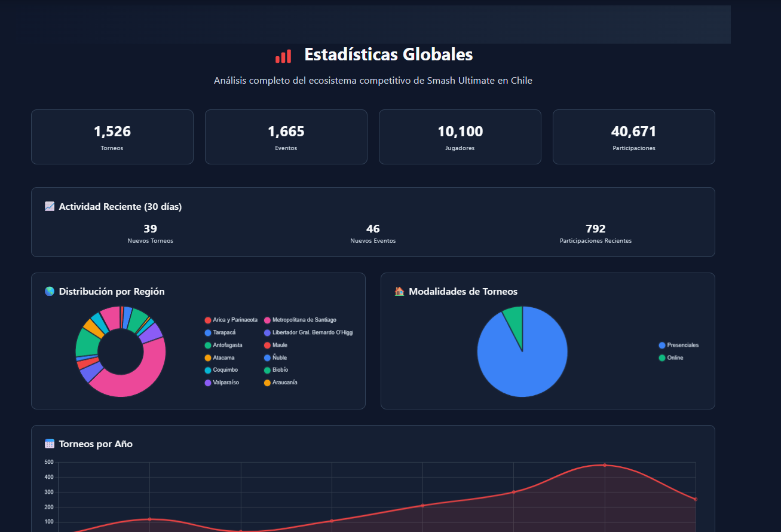Click the red bar chart icon beside Estadísticas Globales
This screenshot has width=781, height=532.
283,56
